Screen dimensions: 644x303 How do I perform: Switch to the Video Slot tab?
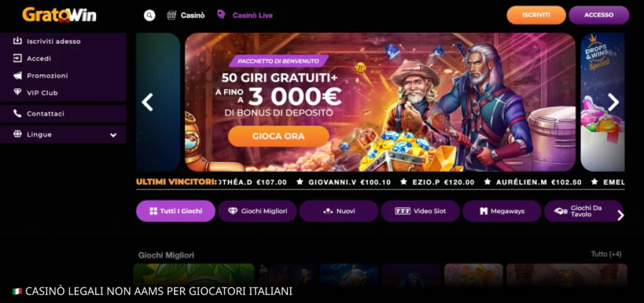click(x=420, y=211)
